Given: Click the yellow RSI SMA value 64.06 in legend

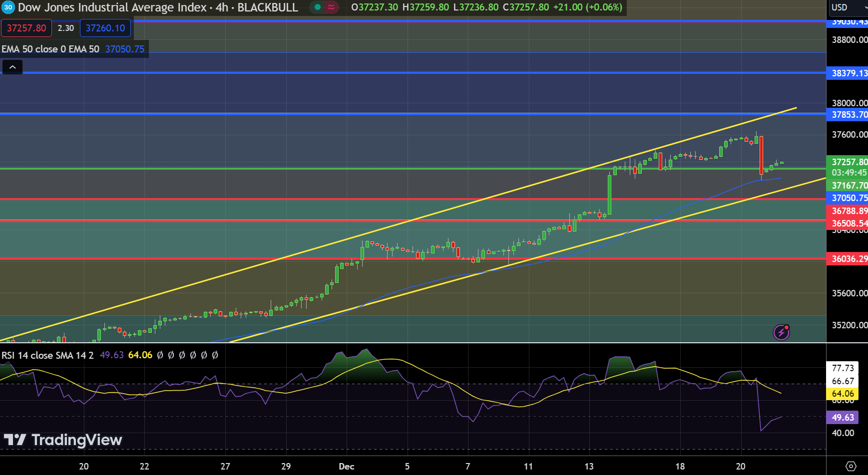Looking at the screenshot, I should pyautogui.click(x=140, y=355).
